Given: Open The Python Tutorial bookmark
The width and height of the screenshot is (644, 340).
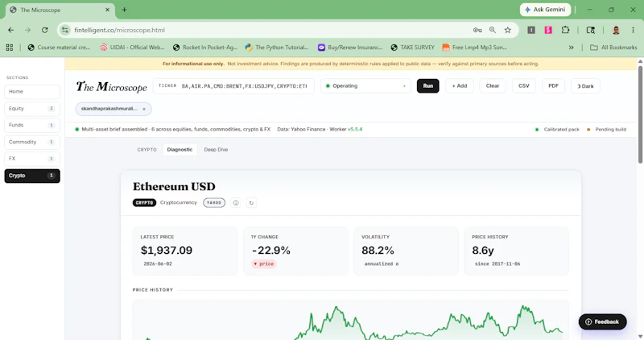Looking at the screenshot, I should [x=277, y=48].
